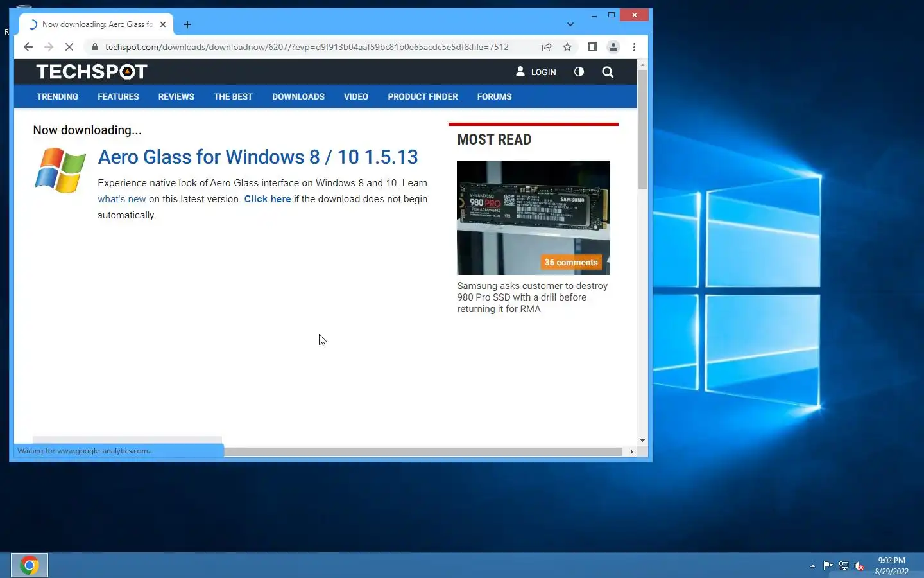Viewport: 924px width, 578px height.
Task: Click the 36 comments badge
Action: coord(571,262)
